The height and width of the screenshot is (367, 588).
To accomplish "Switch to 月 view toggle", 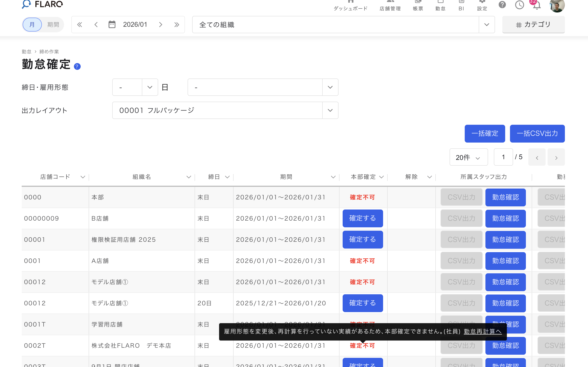I will 32,25.
